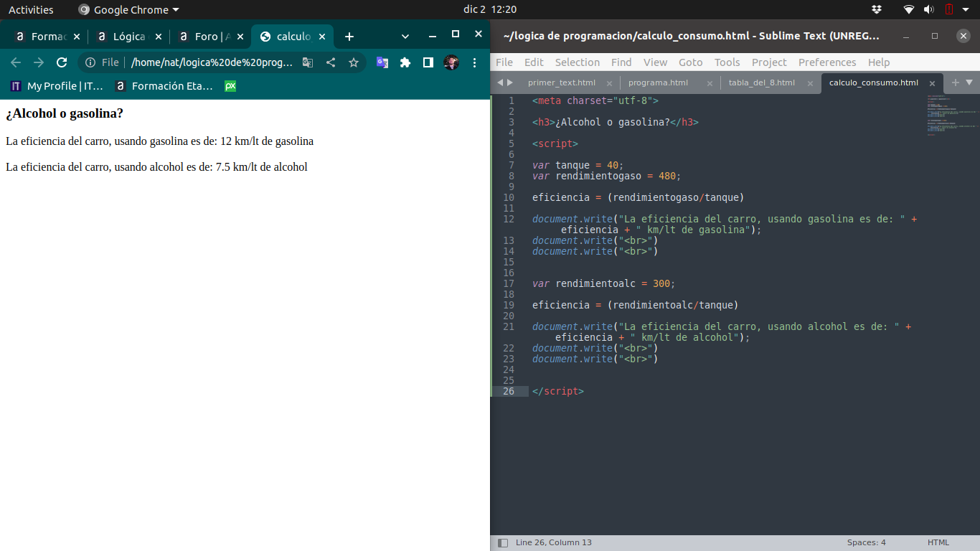Open the Activities overview
The image size is (980, 551).
pos(31,9)
